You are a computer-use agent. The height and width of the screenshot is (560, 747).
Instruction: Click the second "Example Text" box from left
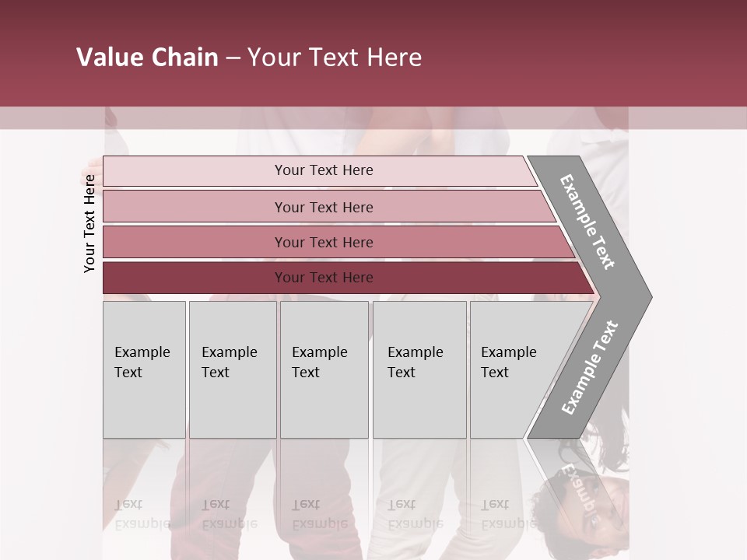coord(232,369)
